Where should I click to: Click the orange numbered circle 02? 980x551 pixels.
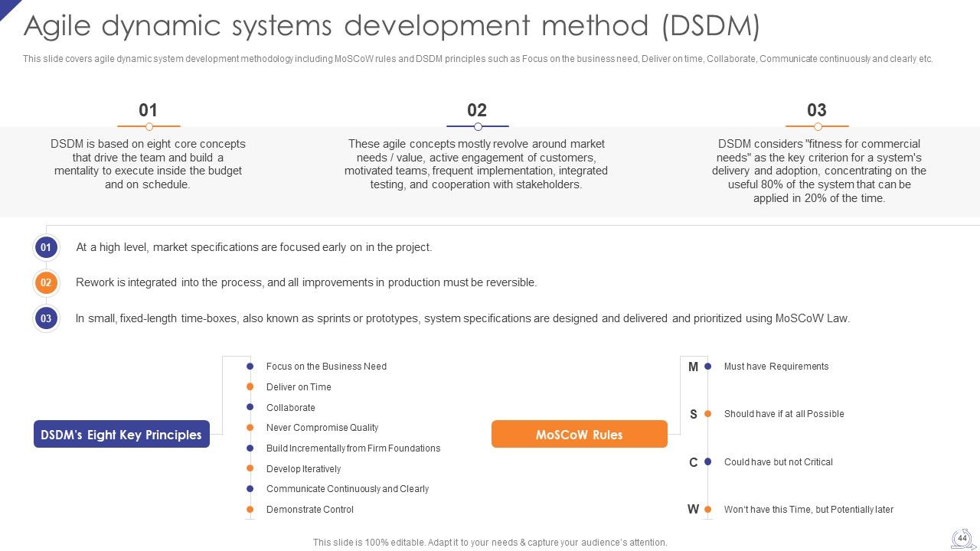point(46,282)
